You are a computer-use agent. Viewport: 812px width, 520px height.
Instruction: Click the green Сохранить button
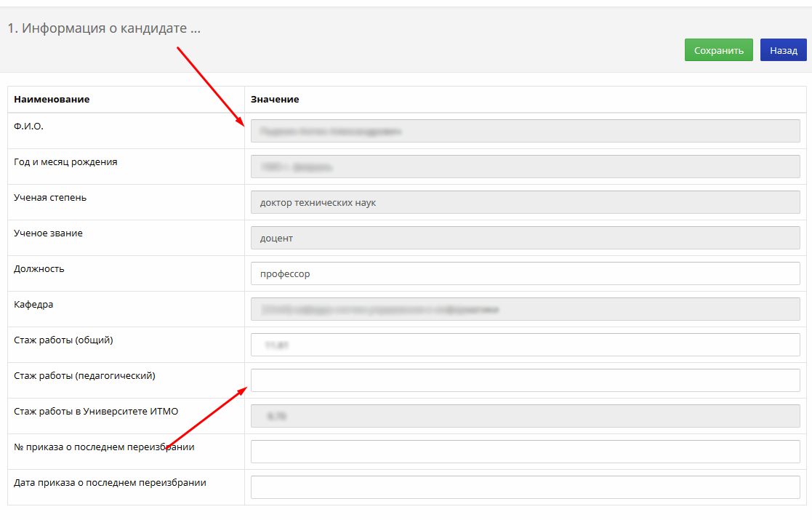[x=718, y=50]
